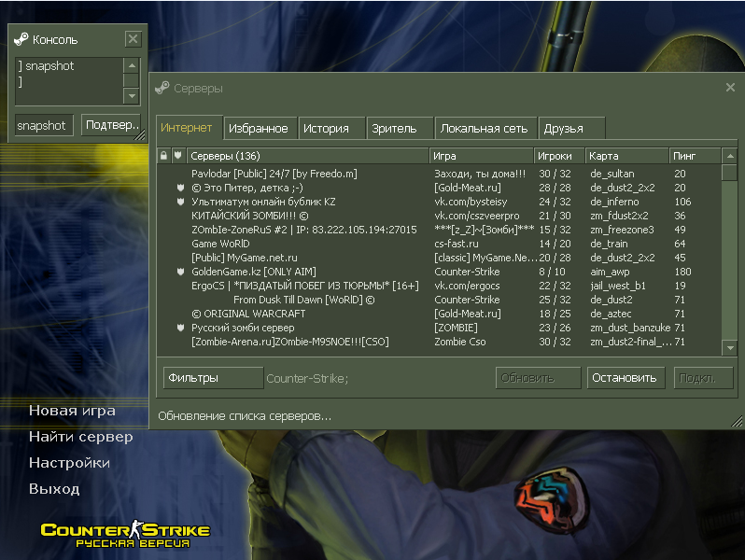Select [Zombie-Arena.ru]ZOmbie-M9SNOE server row
The width and height of the screenshot is (745, 560).
coord(439,342)
